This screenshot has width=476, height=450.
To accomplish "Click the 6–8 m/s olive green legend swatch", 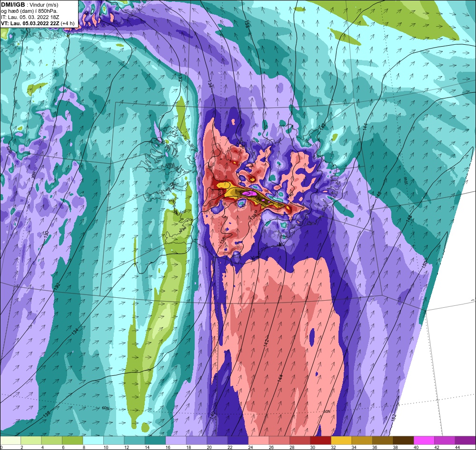I will pyautogui.click(x=72, y=440).
